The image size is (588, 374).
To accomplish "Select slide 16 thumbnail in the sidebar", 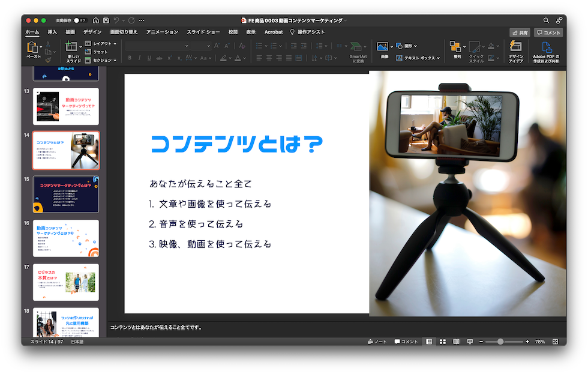I will point(66,238).
